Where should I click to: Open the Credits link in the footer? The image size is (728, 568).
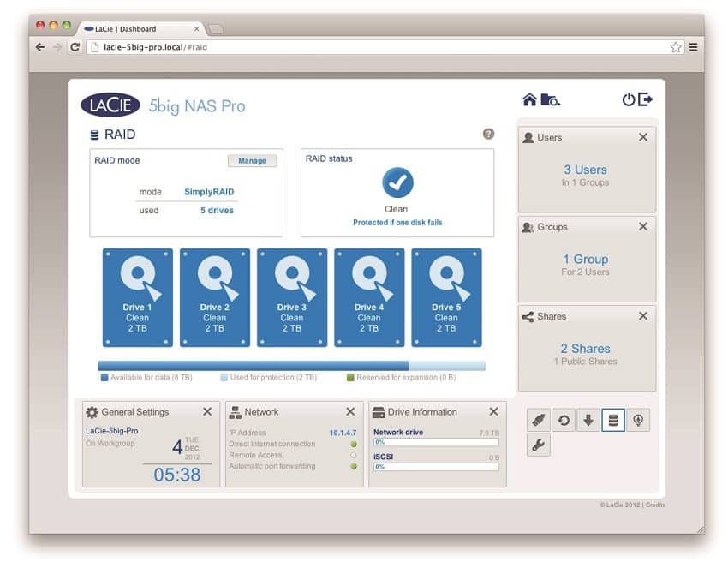[x=655, y=505]
